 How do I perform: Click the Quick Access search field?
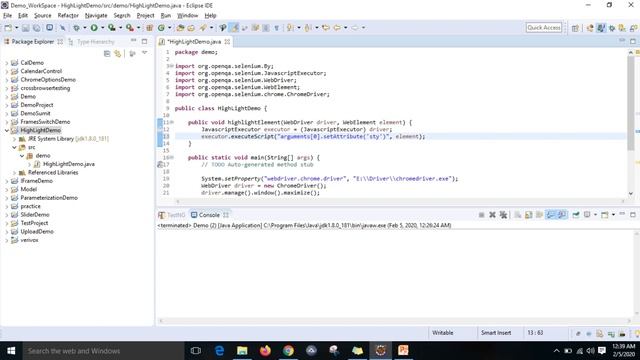pos(544,28)
